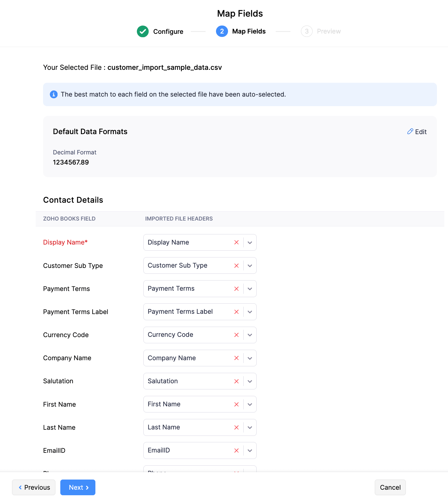Cancel the import
Screen dimensions: 448x502
(x=390, y=488)
